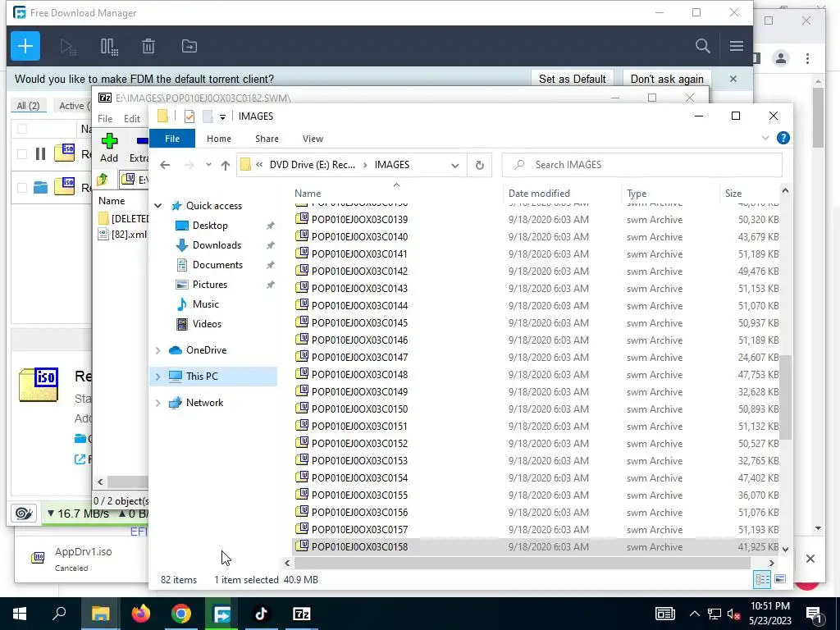The image size is (840, 630).
Task: Click Explorer vertical scrollbar thumb
Action: 785,396
